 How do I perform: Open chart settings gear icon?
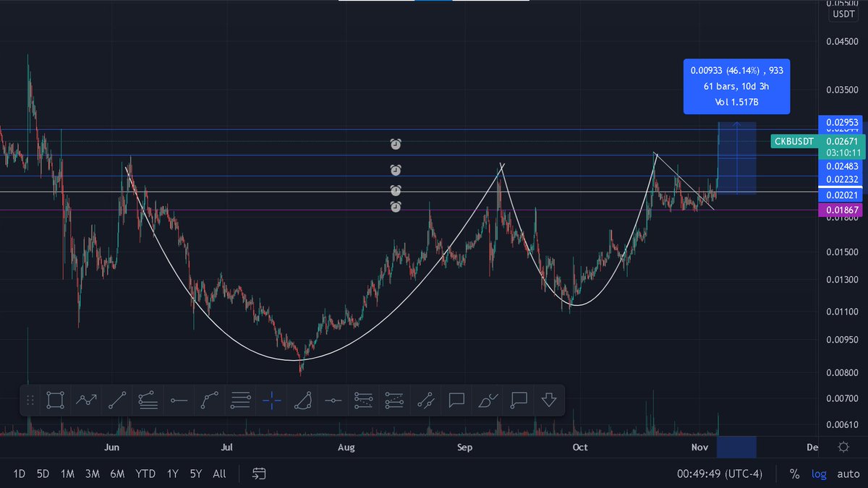click(x=843, y=447)
